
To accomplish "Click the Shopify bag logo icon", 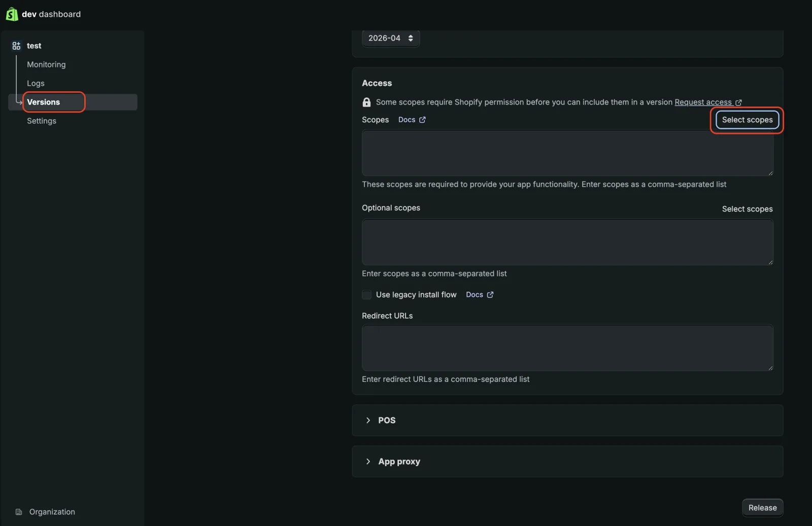I will click(12, 14).
